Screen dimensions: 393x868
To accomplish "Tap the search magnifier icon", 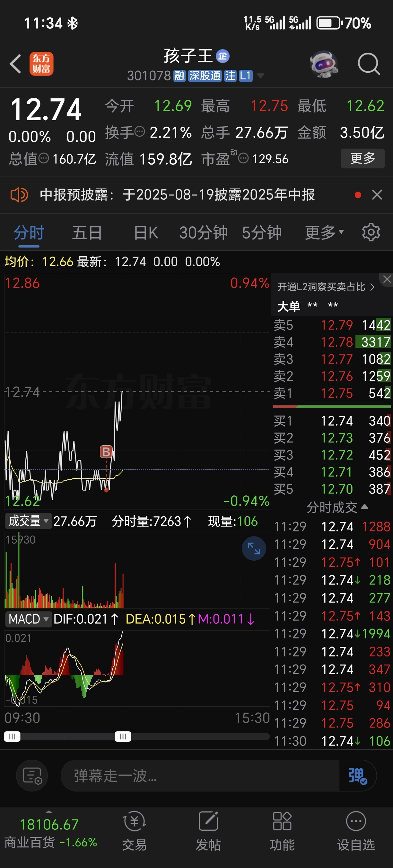I will pos(369,64).
